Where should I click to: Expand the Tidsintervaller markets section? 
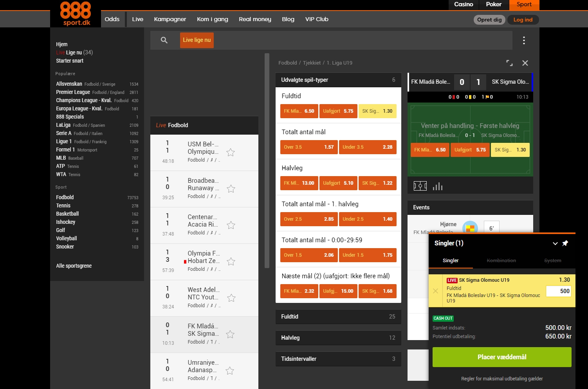click(338, 359)
